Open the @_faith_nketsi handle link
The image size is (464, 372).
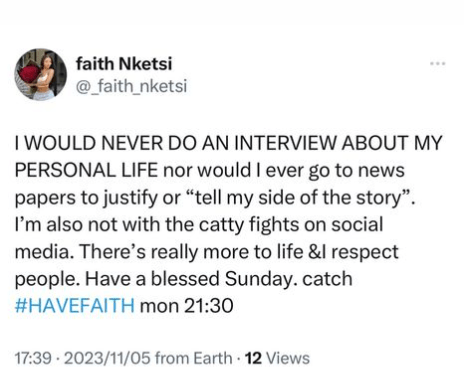coord(131,86)
